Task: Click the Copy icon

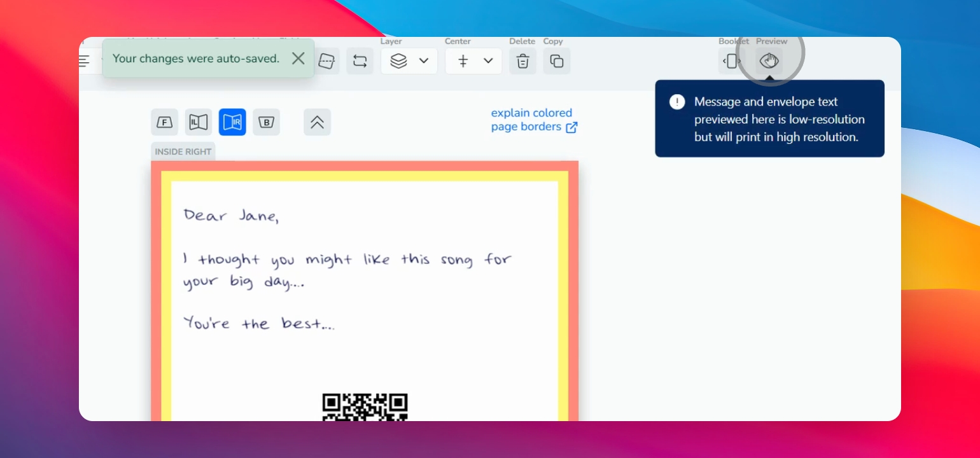Action: (x=557, y=61)
